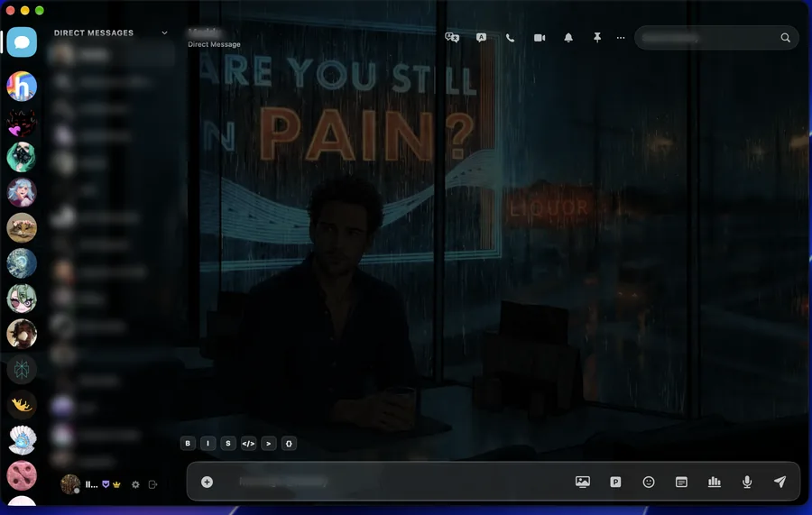Viewport: 812px width, 515px height.
Task: Insert a code block with the {} button
Action: [289, 443]
